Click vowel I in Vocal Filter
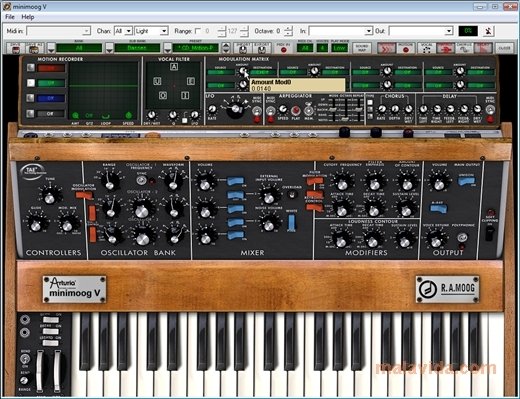This screenshot has height=399, width=520. pos(185,96)
